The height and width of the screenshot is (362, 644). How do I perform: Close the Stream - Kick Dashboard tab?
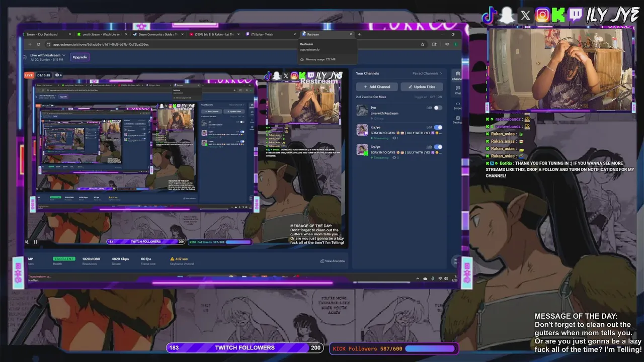(69, 34)
